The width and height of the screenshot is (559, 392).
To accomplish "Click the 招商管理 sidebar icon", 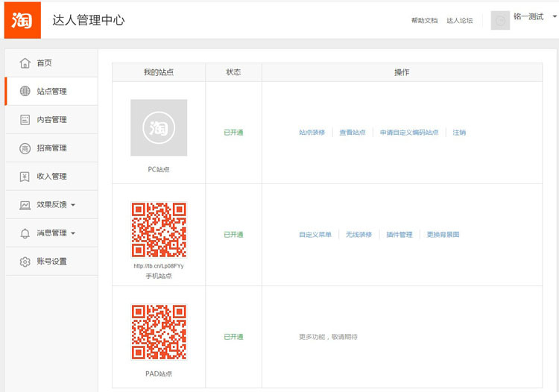I will [x=25, y=148].
